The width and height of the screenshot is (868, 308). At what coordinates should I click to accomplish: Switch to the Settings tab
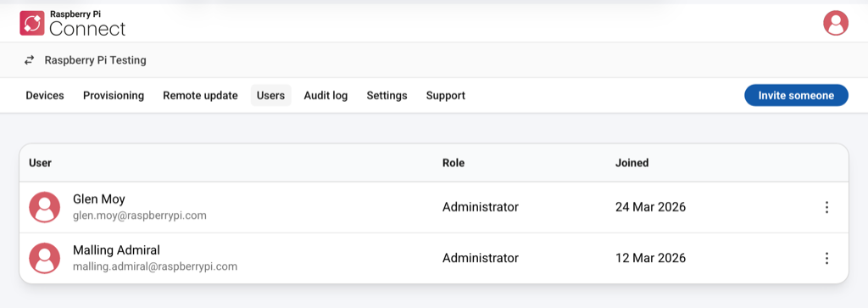[x=387, y=95]
